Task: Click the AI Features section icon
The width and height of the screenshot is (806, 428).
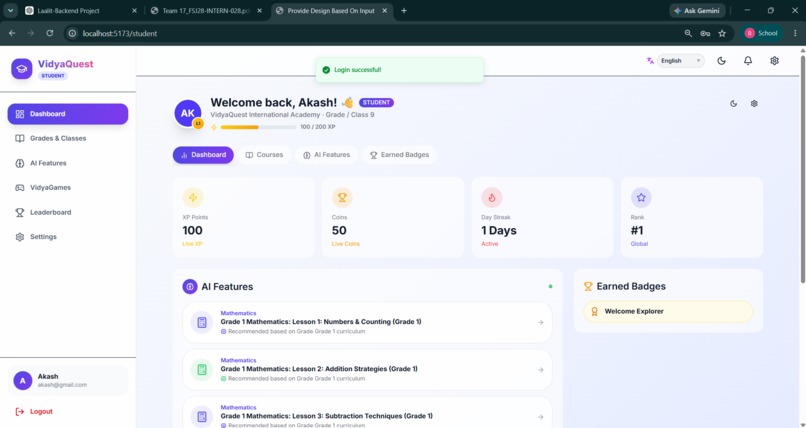Action: coord(190,287)
